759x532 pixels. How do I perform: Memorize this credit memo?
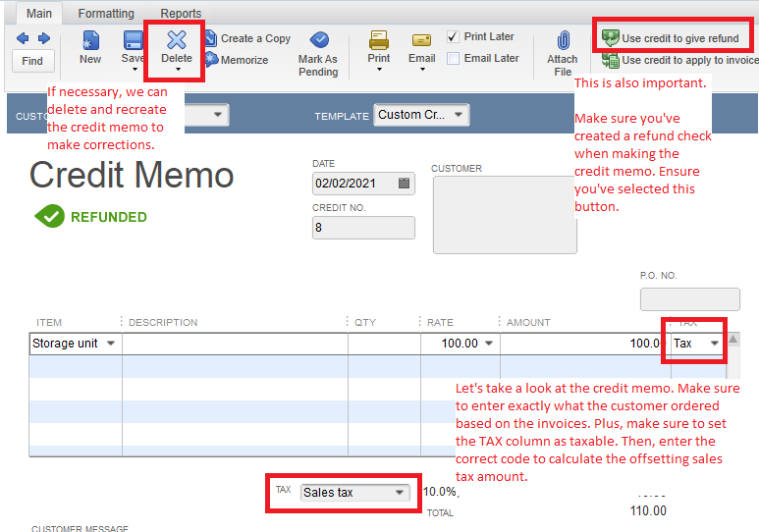[x=237, y=60]
